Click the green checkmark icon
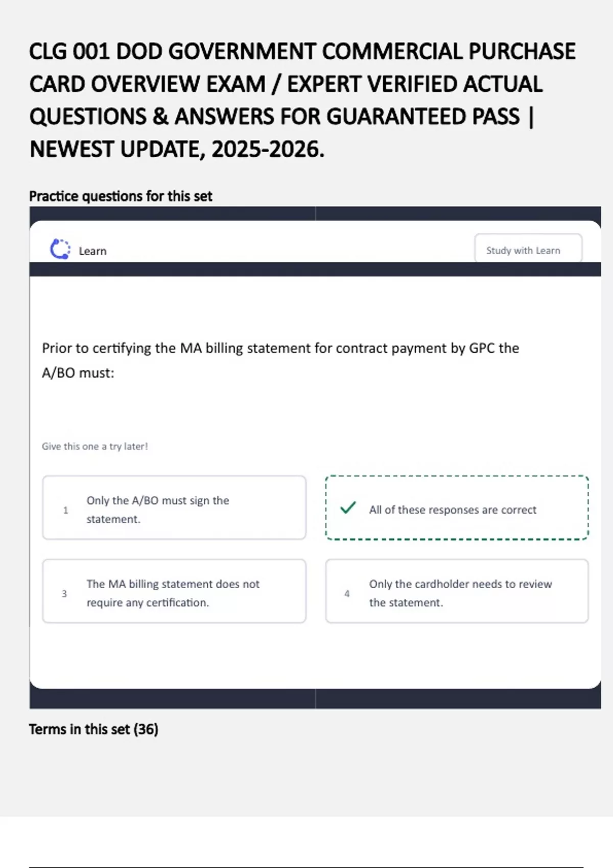Viewport: 613px width, 868px height. pyautogui.click(x=348, y=508)
